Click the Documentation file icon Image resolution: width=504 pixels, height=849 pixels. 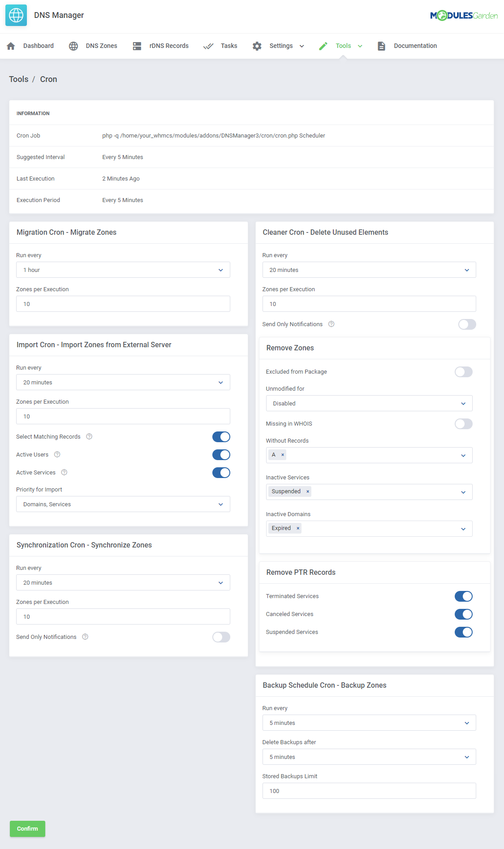coord(381,46)
